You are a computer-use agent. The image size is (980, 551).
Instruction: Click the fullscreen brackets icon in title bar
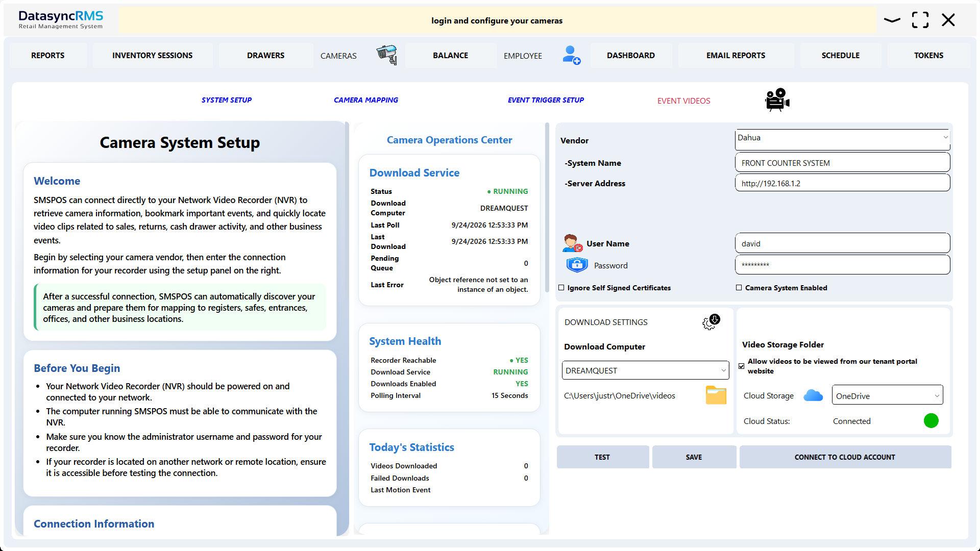tap(920, 20)
